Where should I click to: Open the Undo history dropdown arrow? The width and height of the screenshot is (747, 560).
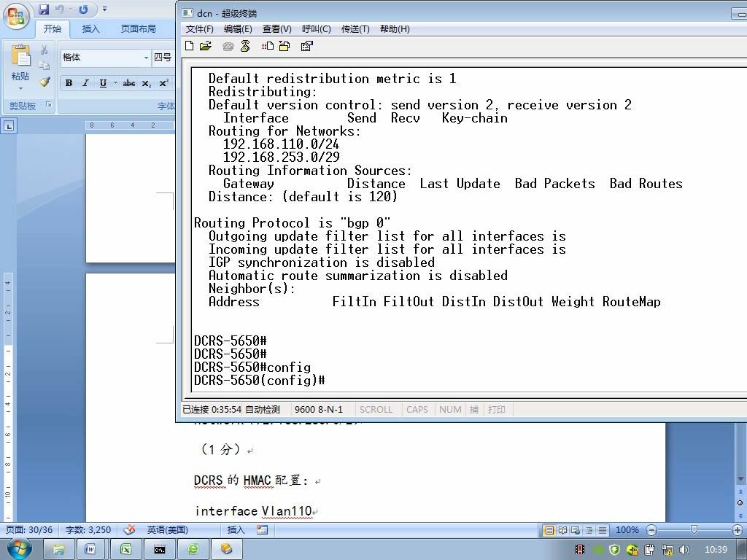point(69,9)
